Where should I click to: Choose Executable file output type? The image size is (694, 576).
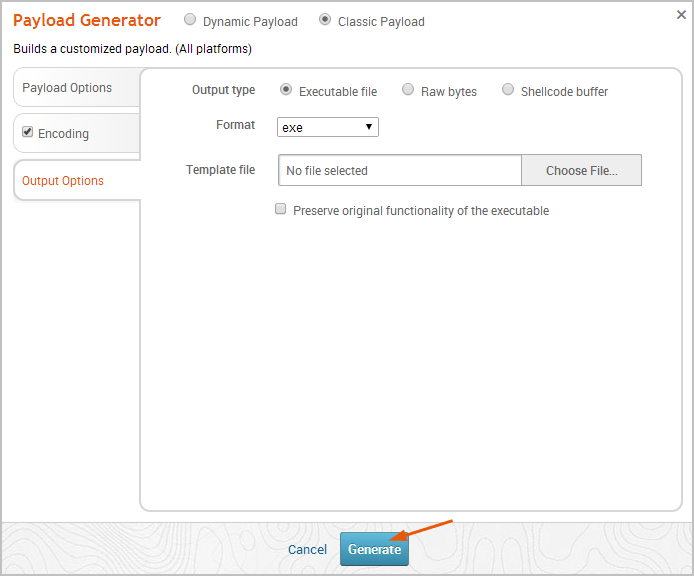(x=286, y=90)
